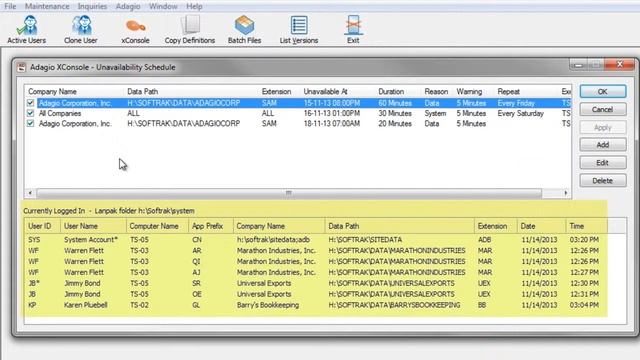Click the Unavailable At column header
Image resolution: width=640 pixels, height=360 pixels.
click(325, 92)
